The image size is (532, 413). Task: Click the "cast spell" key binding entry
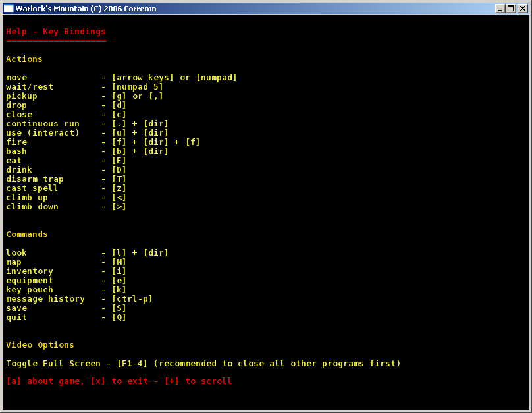[x=32, y=188]
